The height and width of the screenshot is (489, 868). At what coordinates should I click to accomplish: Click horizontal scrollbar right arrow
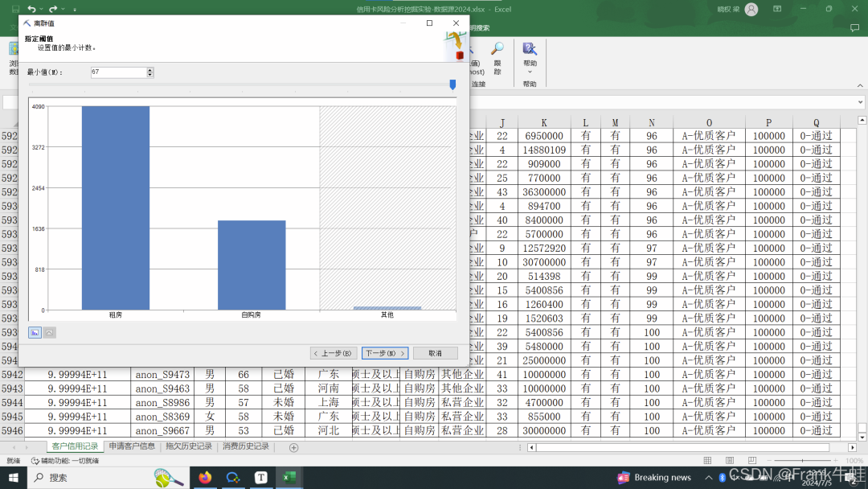click(x=853, y=447)
